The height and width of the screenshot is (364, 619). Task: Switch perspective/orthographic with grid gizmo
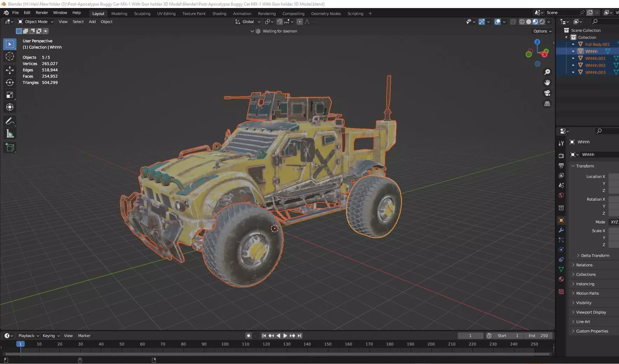point(547,104)
